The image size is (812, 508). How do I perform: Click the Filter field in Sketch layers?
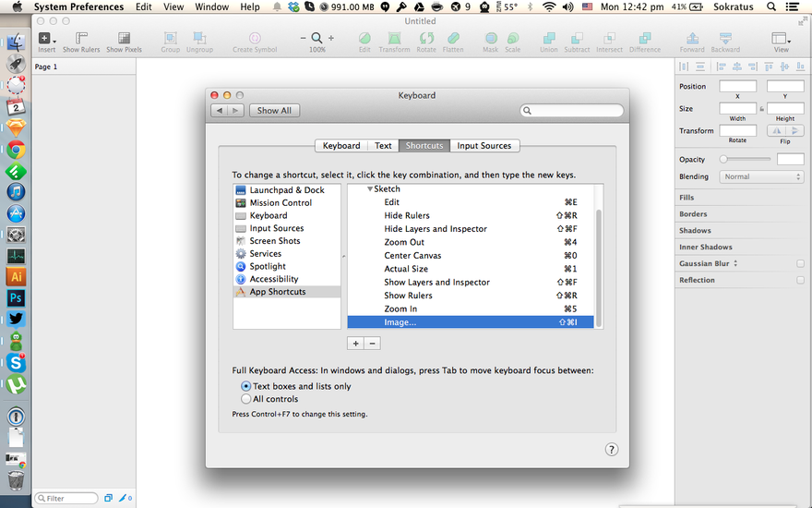[x=66, y=498]
